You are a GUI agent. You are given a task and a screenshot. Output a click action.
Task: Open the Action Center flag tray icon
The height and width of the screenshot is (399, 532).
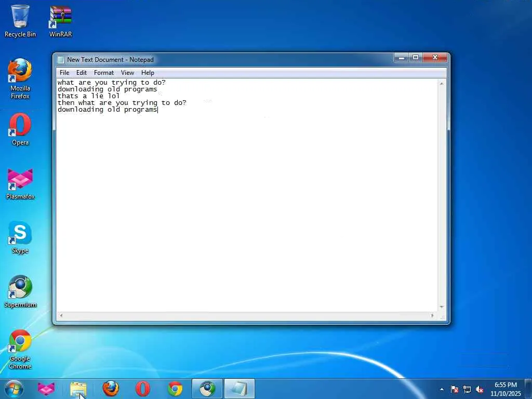tap(455, 390)
